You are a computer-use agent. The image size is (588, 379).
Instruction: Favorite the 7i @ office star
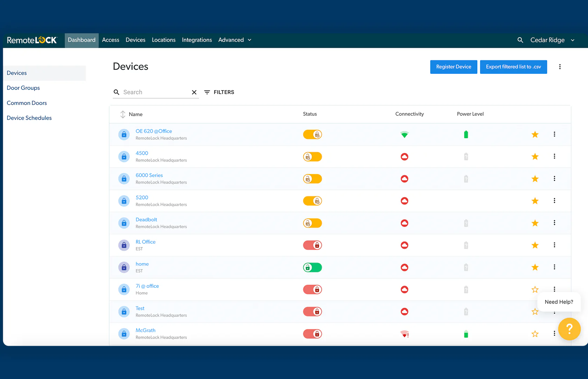(x=535, y=290)
